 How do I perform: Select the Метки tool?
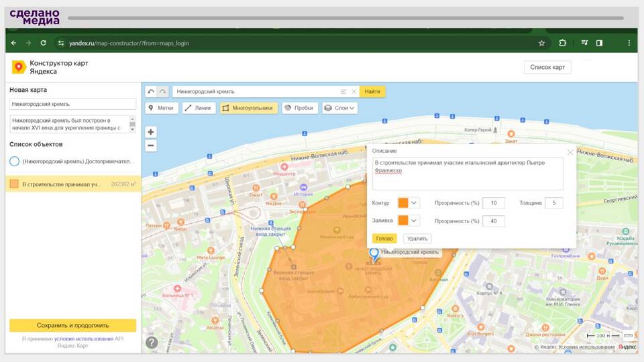tap(162, 108)
